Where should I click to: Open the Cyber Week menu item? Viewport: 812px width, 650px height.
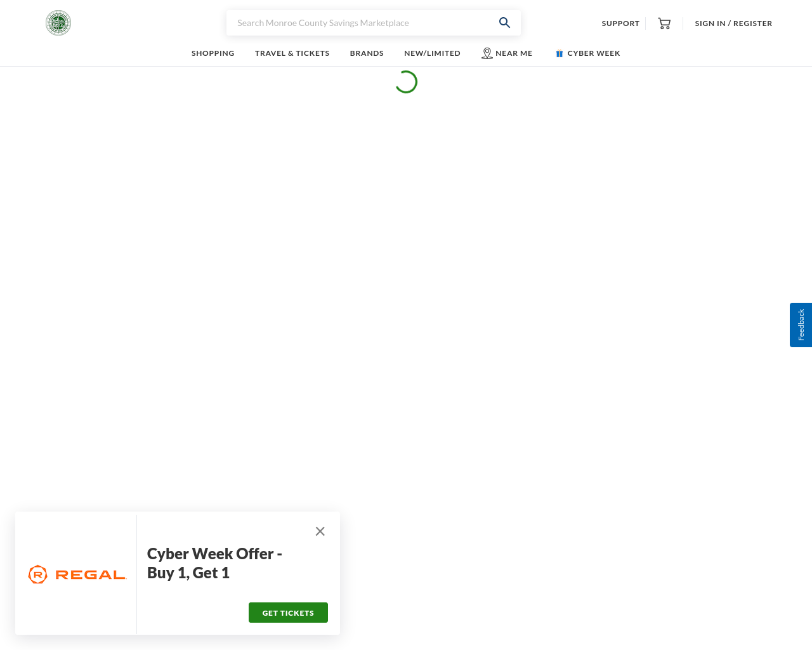[x=587, y=53]
